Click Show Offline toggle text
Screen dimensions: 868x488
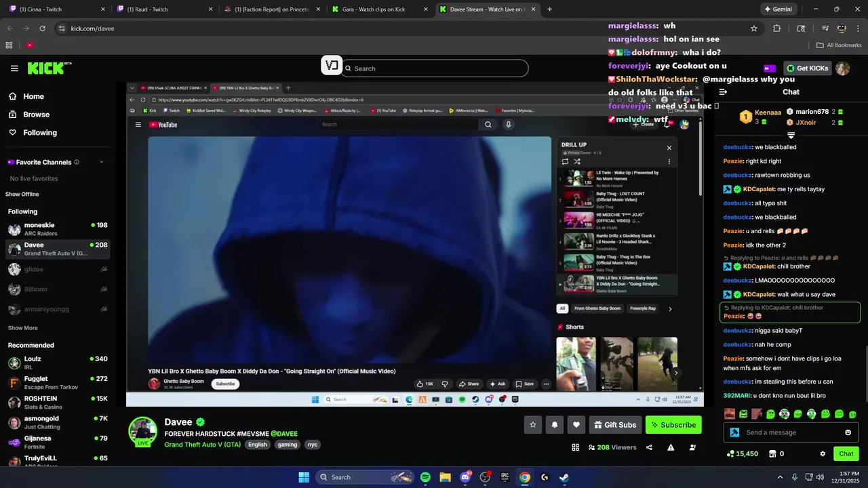click(x=22, y=195)
